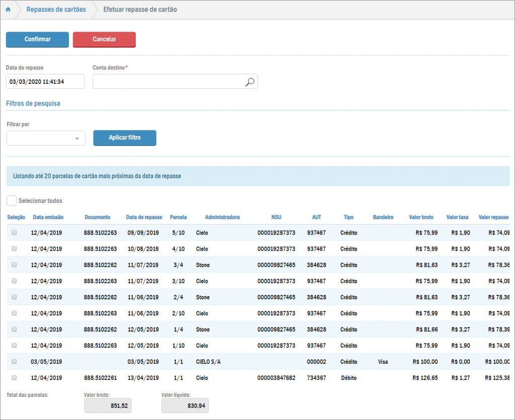The image size is (515, 420).
Task: Sort by Administradora column header
Action: pos(222,218)
